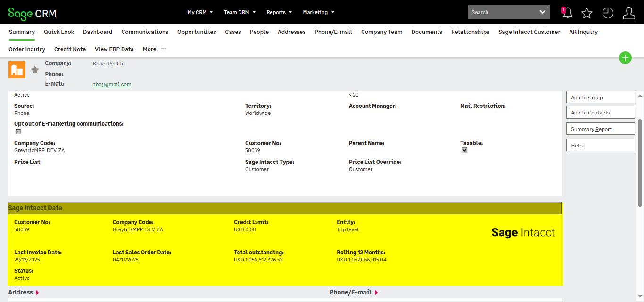This screenshot has height=302, width=644.
Task: Toggle Opt out of E-marketing checkbox
Action: tap(18, 131)
